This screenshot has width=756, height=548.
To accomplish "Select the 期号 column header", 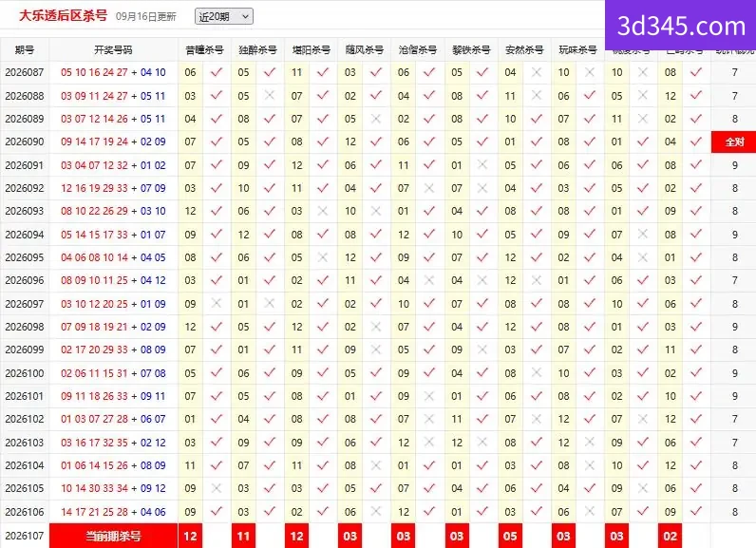I will click(24, 49).
